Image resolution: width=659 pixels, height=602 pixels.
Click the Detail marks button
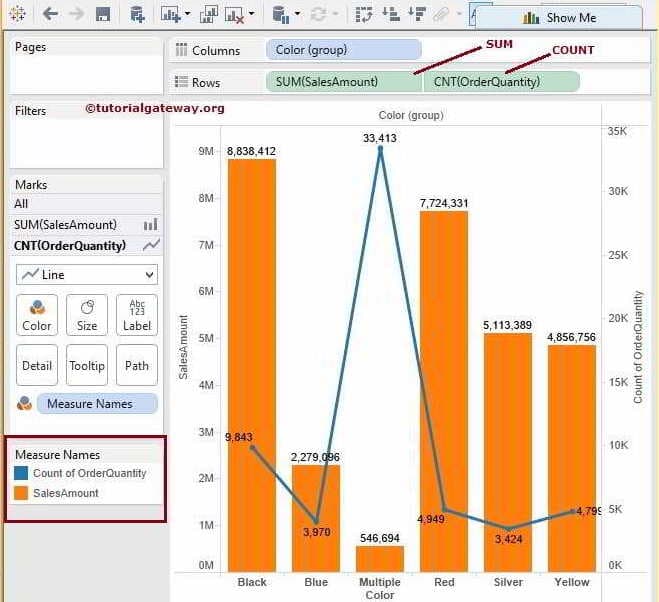(x=37, y=365)
